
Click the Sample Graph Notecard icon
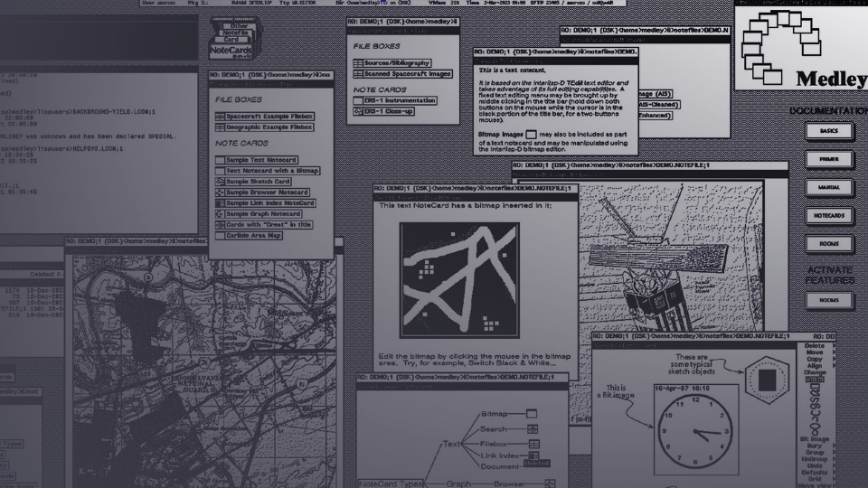pos(220,214)
